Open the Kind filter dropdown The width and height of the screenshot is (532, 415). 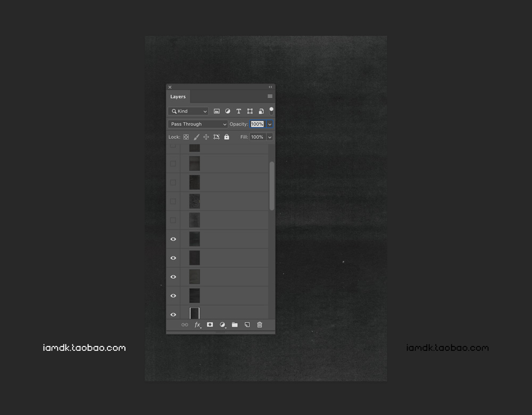coord(188,111)
